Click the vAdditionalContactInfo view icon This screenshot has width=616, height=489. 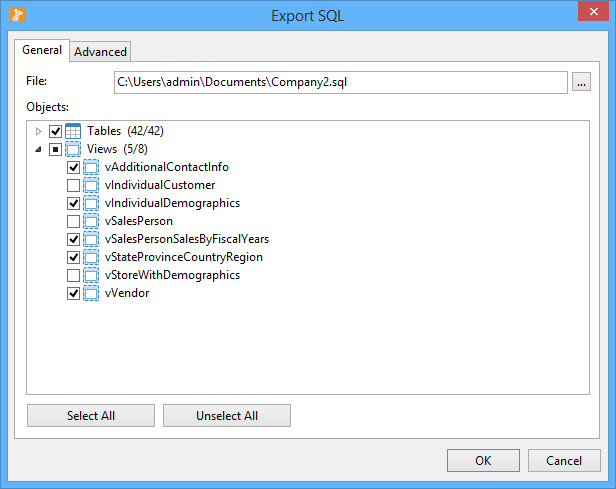91,167
